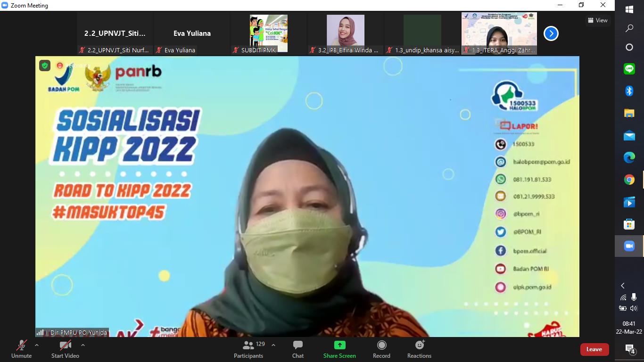The width and height of the screenshot is (644, 362).
Task: Open the LINE app in the taskbar
Action: point(629,69)
